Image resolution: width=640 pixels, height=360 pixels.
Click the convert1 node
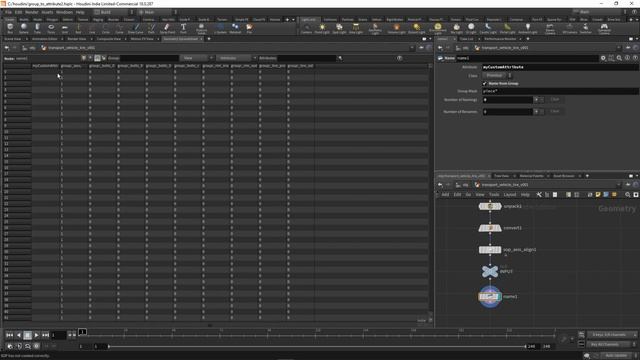point(490,228)
